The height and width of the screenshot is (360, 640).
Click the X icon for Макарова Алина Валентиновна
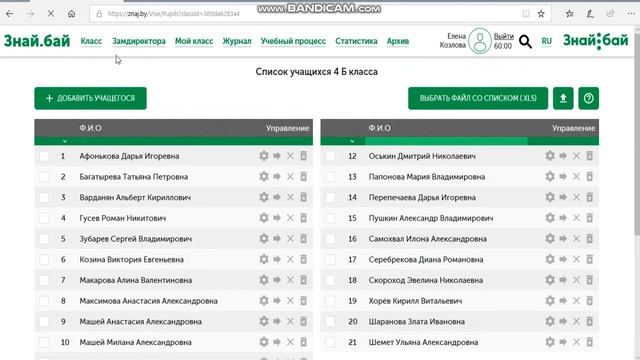(x=290, y=280)
